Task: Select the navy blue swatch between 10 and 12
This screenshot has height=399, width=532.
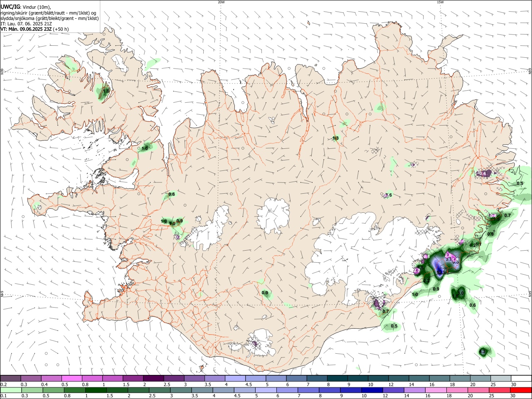Action: click(371, 390)
